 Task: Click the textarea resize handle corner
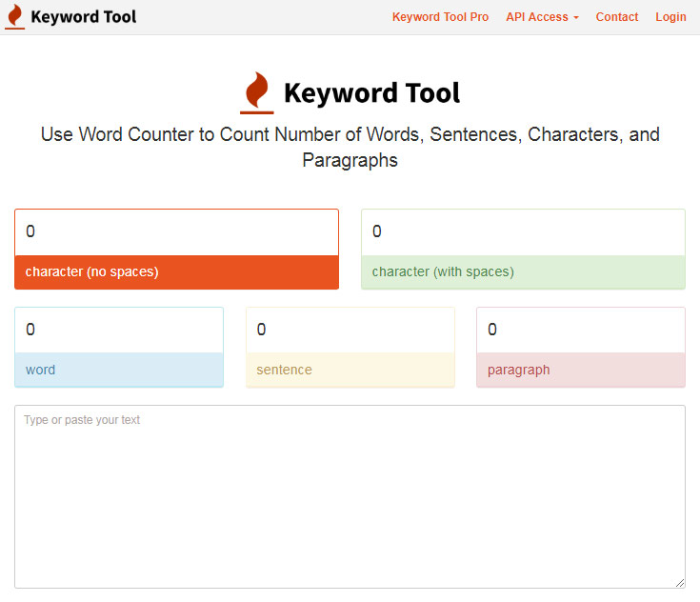click(x=679, y=582)
